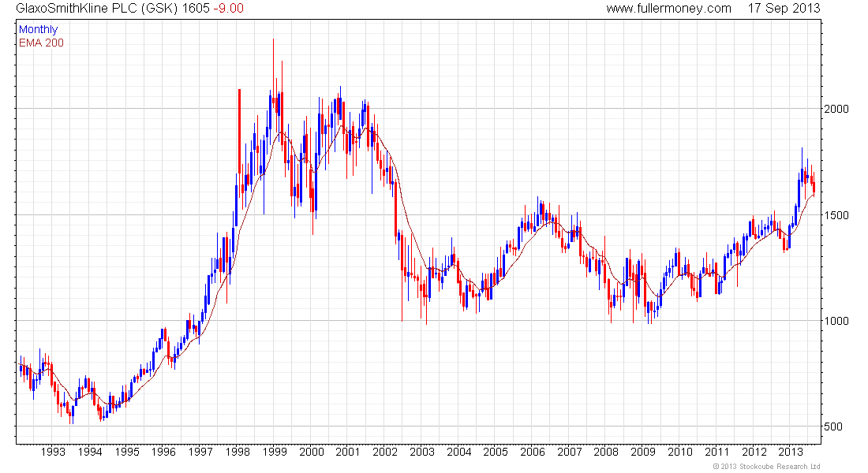Click the 2002 year axis label
Viewport: 868px width, 473px height.
point(385,452)
